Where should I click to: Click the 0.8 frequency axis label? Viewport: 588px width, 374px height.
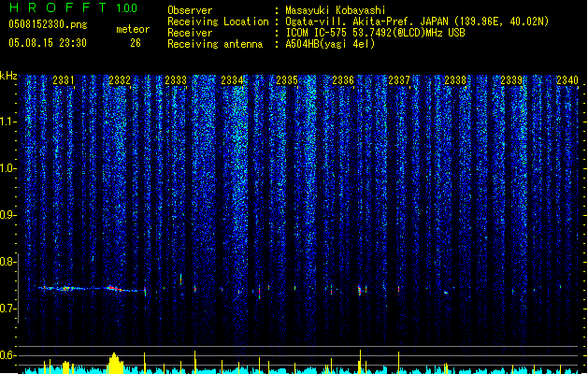(8, 262)
